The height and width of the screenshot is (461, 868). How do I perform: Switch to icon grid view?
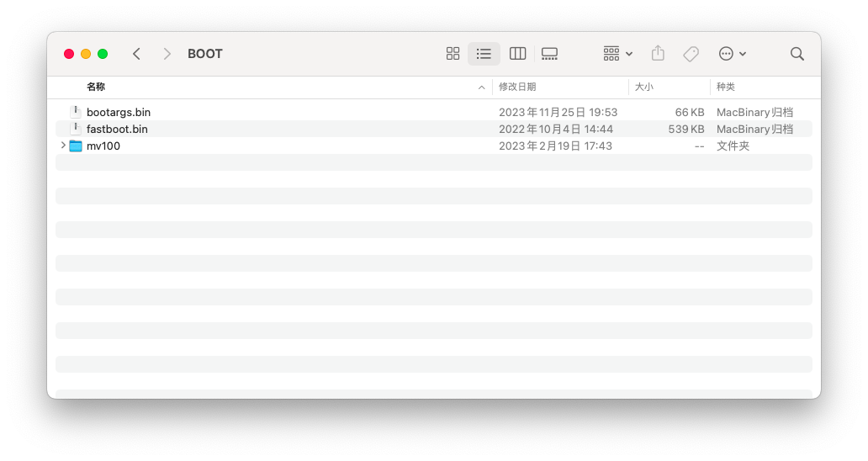click(453, 54)
